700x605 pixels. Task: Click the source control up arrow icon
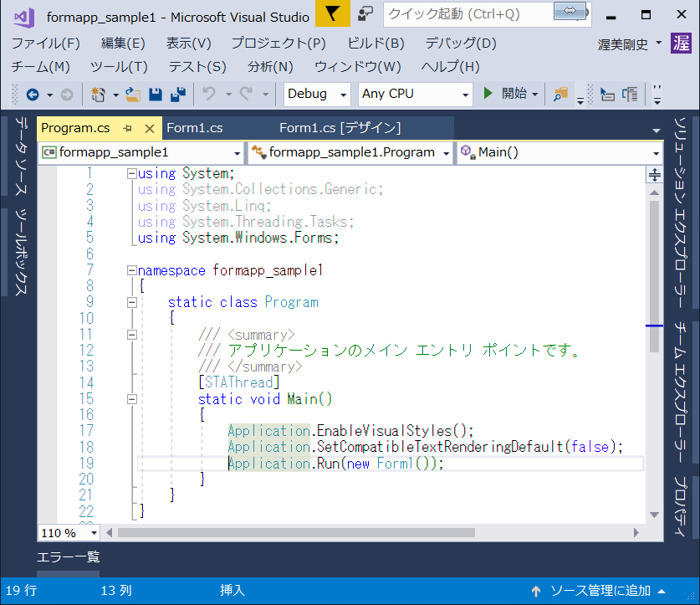point(536,591)
